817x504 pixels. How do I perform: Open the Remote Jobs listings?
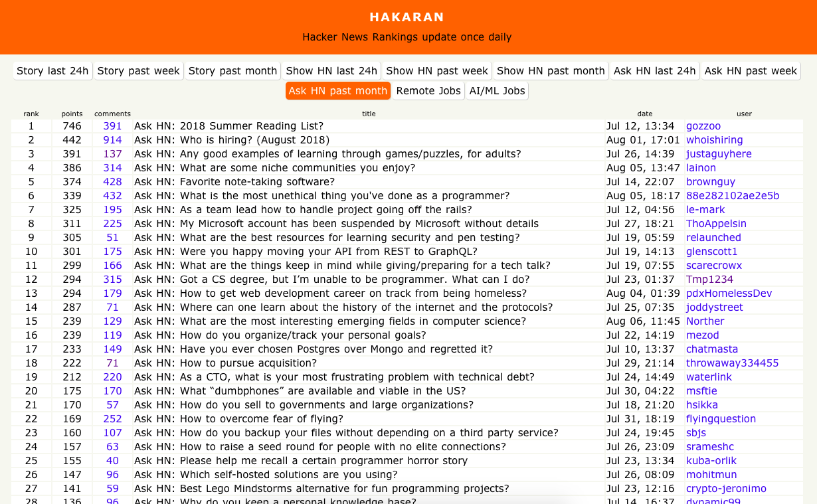(428, 91)
